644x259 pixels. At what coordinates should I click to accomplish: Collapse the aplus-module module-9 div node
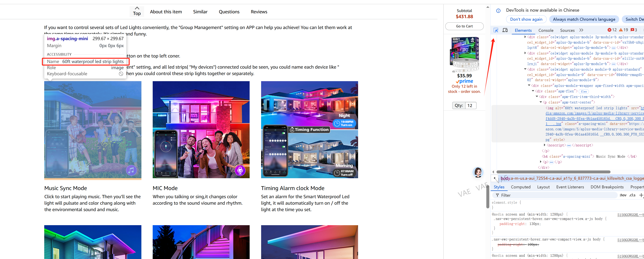pyautogui.click(x=525, y=69)
